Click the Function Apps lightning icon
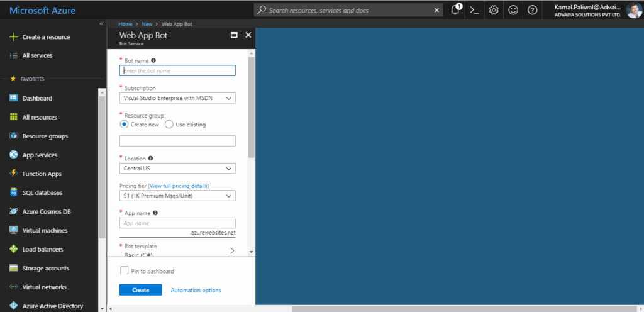Image resolution: width=644 pixels, height=312 pixels. (x=14, y=174)
